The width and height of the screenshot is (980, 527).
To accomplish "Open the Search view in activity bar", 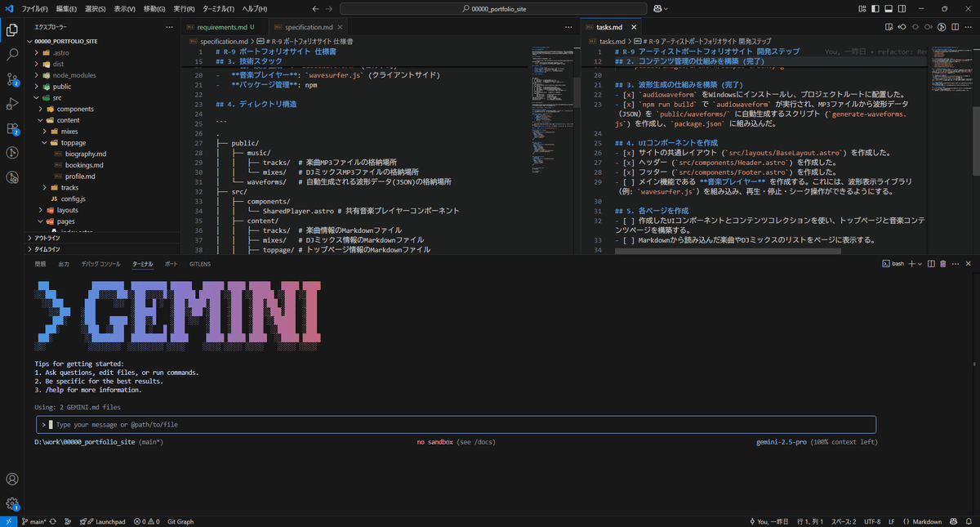I will (11, 54).
